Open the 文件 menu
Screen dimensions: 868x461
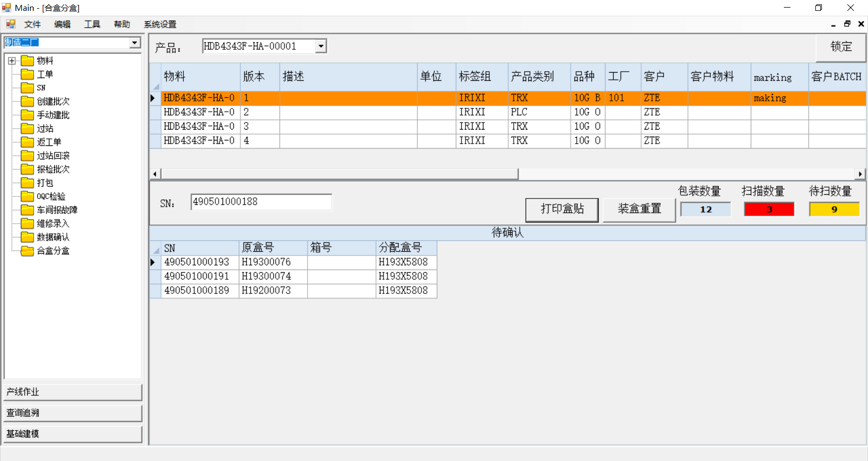32,24
